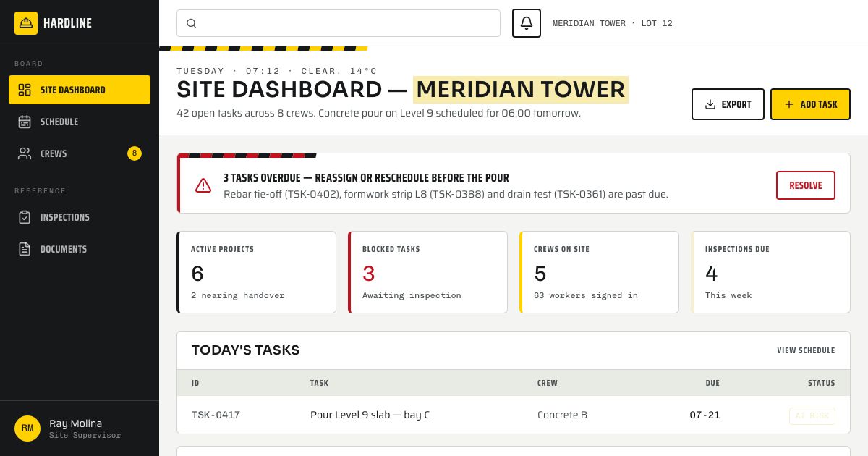Viewport: 868px width, 456px height.
Task: Open notifications with the bell icon
Action: click(x=527, y=23)
